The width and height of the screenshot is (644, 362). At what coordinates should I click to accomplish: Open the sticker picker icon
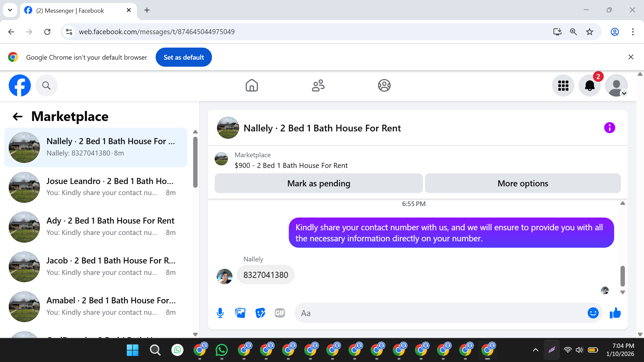point(260,313)
